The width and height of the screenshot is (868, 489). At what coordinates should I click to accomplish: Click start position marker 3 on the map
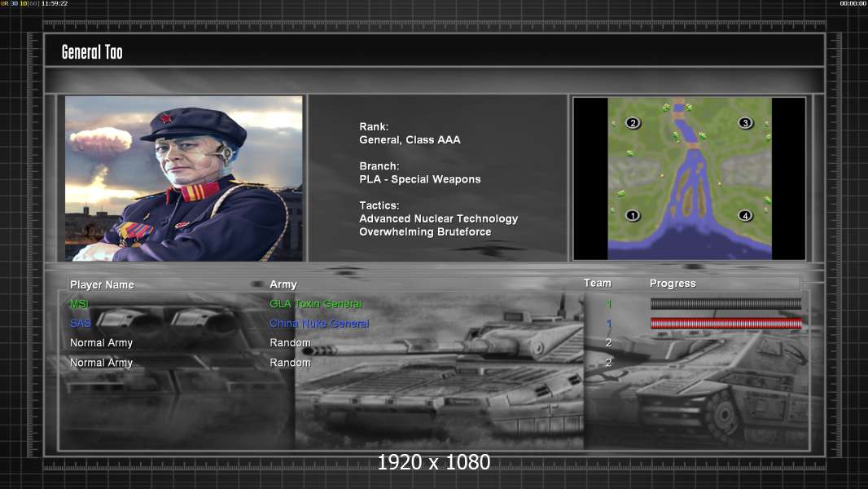(745, 123)
